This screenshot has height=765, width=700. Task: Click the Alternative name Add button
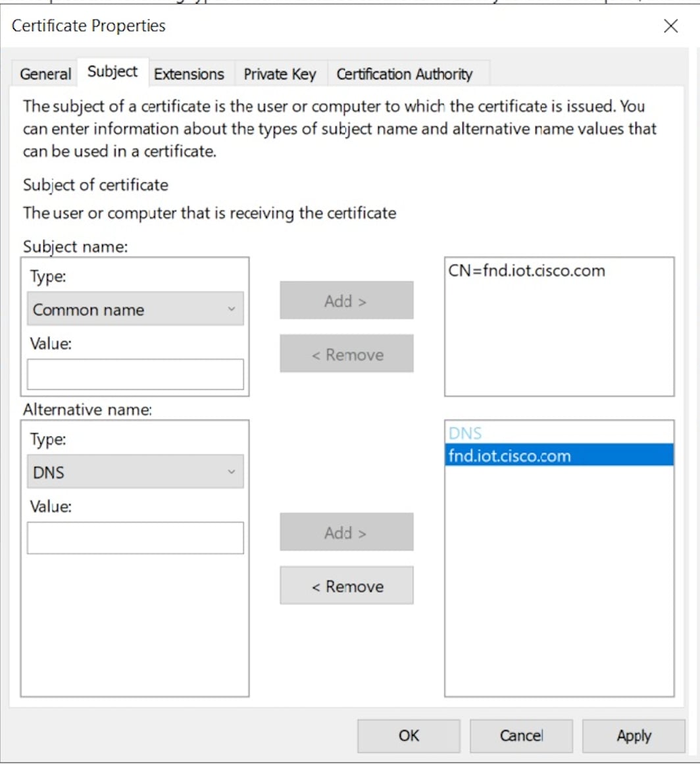click(x=347, y=533)
